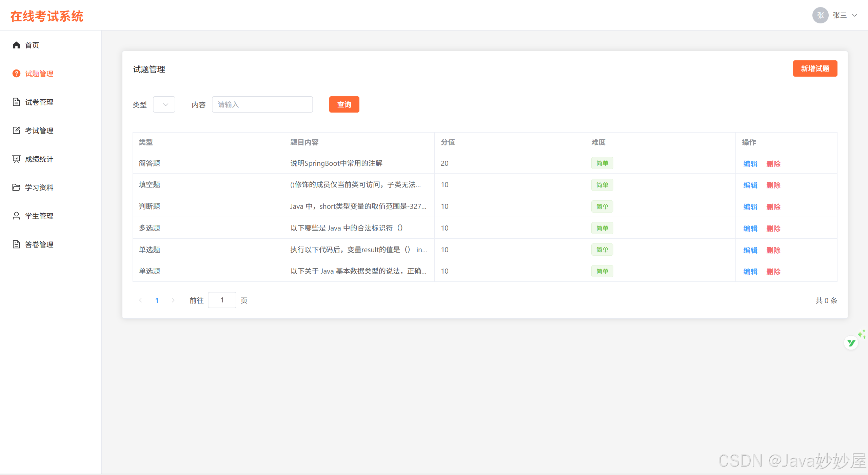Open the 类型 filter dropdown
Viewport: 868px width, 475px height.
[164, 104]
